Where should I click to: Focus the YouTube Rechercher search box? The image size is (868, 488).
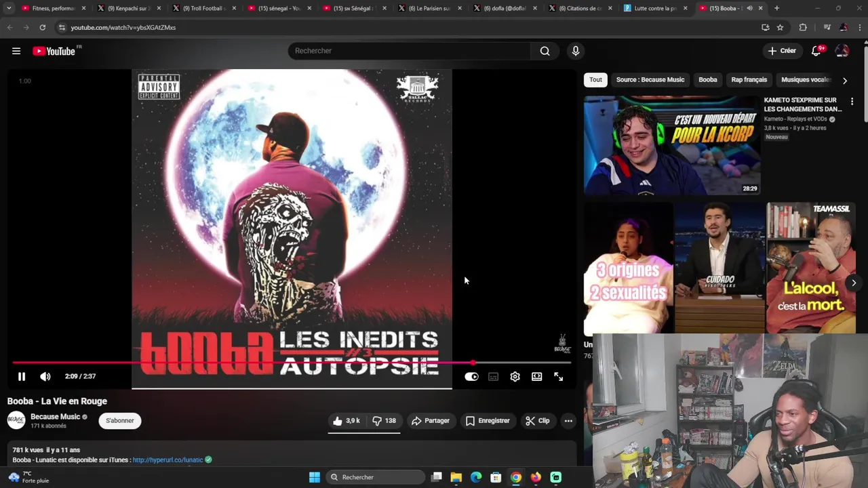pyautogui.click(x=410, y=51)
